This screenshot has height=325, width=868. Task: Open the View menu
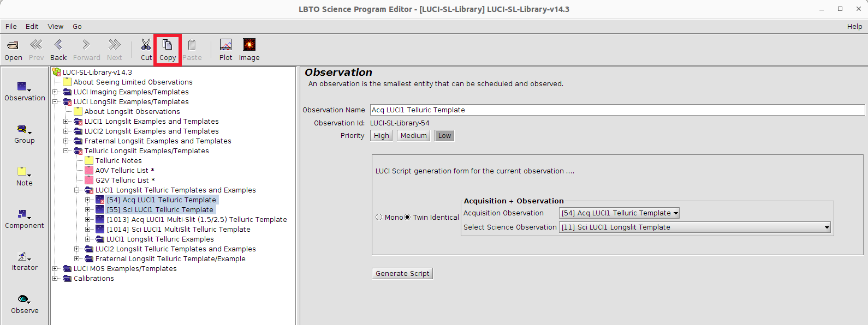point(55,26)
